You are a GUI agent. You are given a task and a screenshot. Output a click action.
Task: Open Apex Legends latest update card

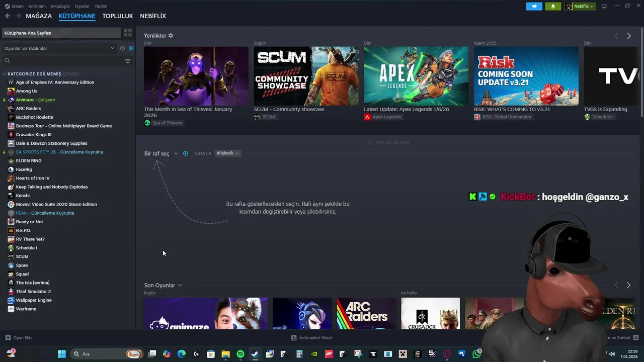coord(416,76)
